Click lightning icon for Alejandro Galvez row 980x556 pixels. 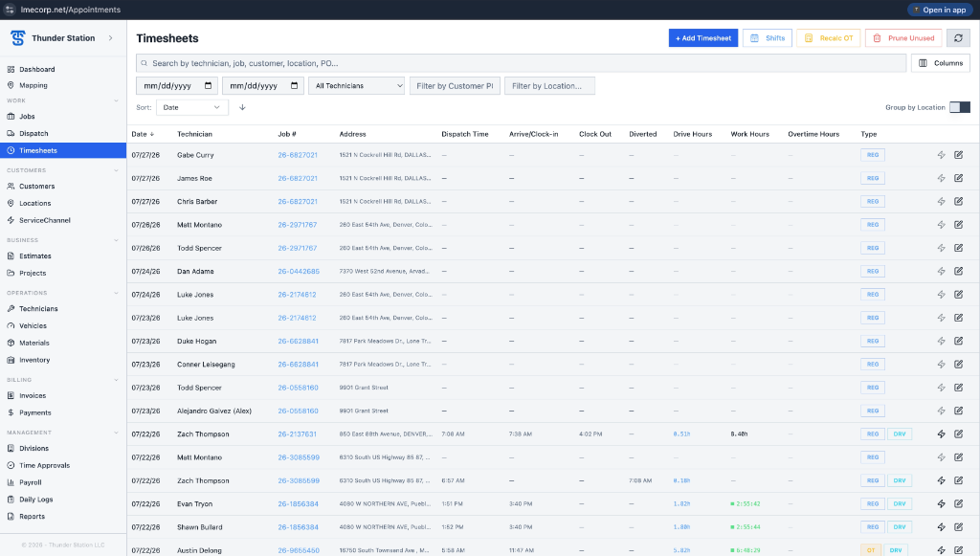click(942, 411)
